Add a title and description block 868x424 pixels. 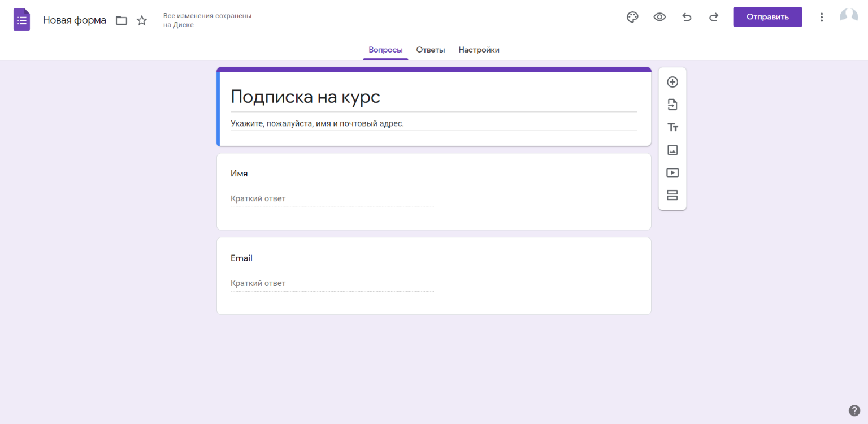tap(672, 127)
